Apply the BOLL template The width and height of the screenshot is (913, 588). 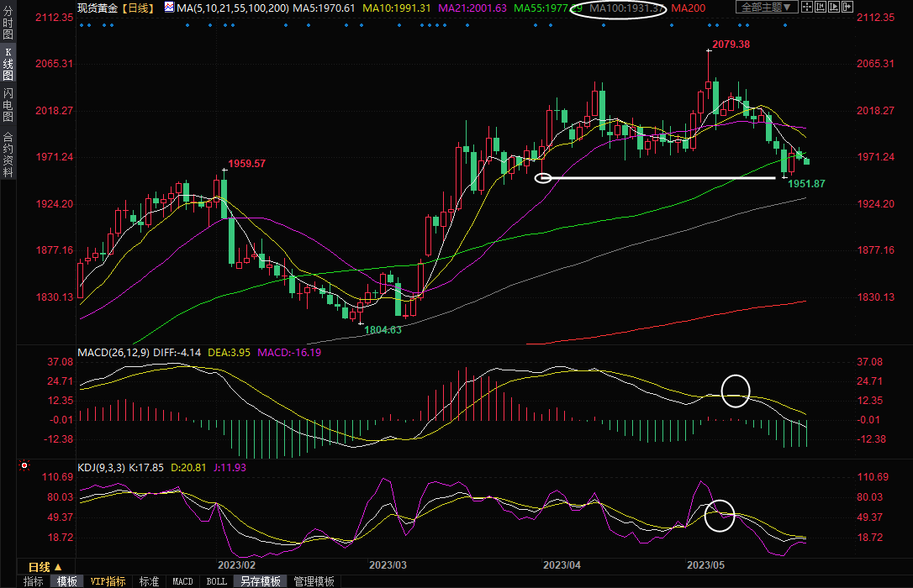coord(216,581)
